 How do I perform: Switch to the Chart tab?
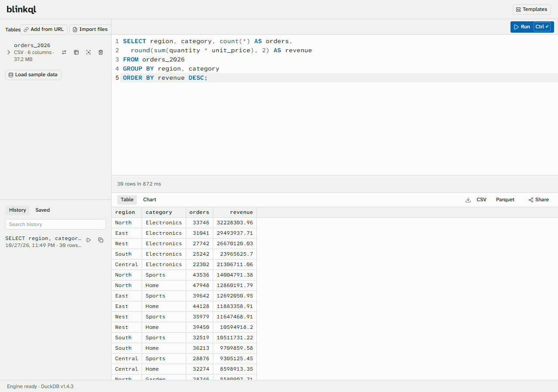pyautogui.click(x=150, y=200)
